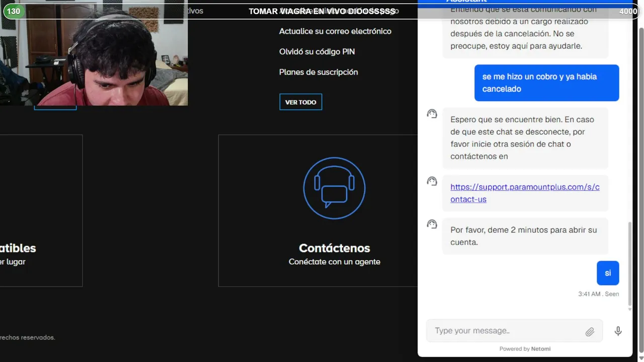The image size is (644, 362).
Task: Open the 'Olvidó su código PIN' article
Action: click(317, 52)
